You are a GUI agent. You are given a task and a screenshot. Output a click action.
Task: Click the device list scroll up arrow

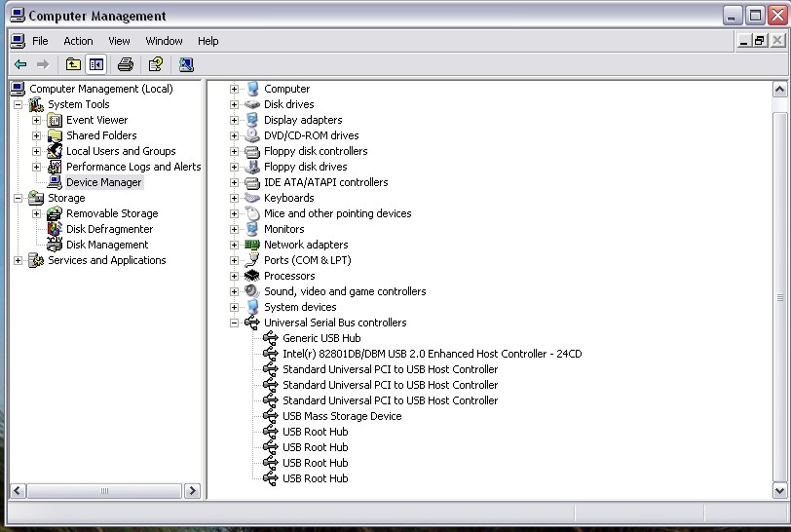779,90
